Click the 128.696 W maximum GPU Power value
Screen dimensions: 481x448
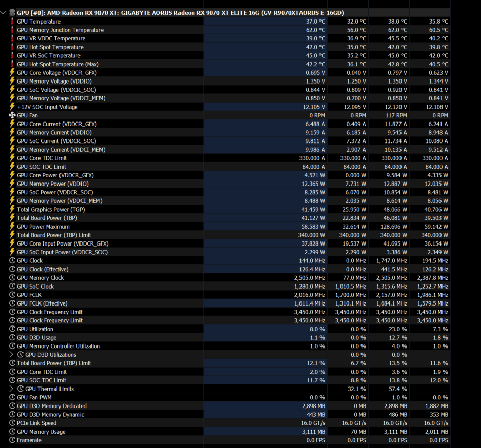pos(394,227)
